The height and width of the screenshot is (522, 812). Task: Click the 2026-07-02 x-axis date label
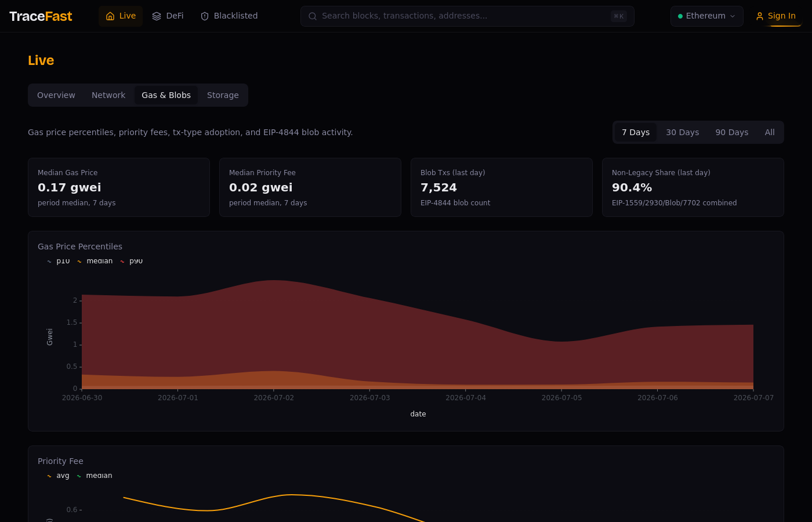click(x=274, y=398)
